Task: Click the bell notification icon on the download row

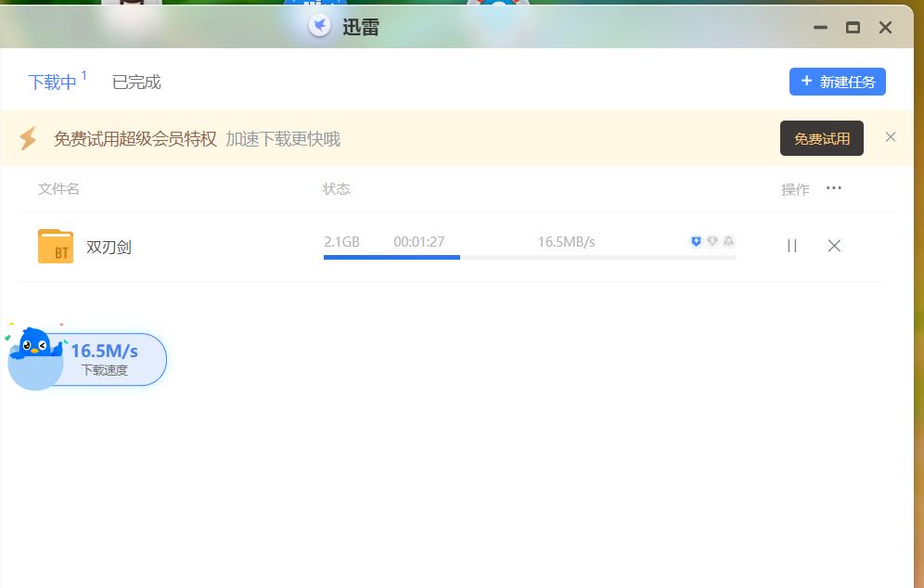Action: [x=729, y=241]
